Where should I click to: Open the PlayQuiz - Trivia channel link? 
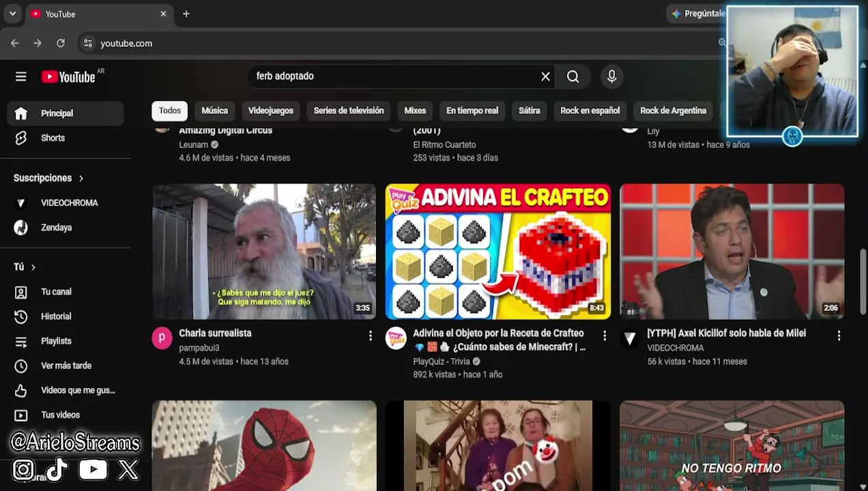[442, 361]
